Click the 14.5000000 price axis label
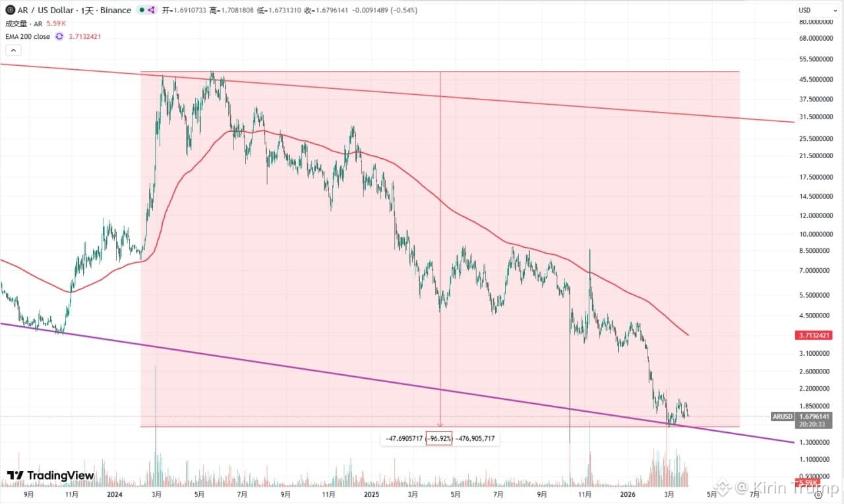Screen dimensions: 844x504 pos(817,197)
